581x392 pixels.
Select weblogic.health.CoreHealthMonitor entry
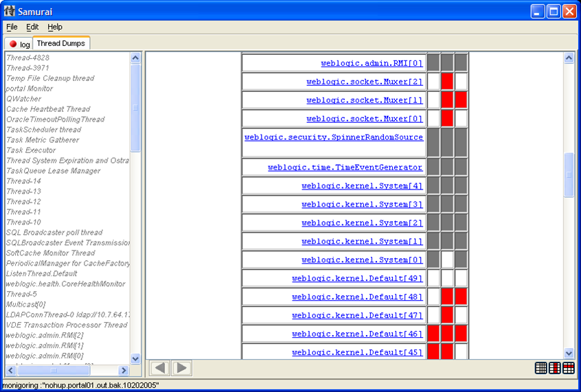pyautogui.click(x=65, y=284)
